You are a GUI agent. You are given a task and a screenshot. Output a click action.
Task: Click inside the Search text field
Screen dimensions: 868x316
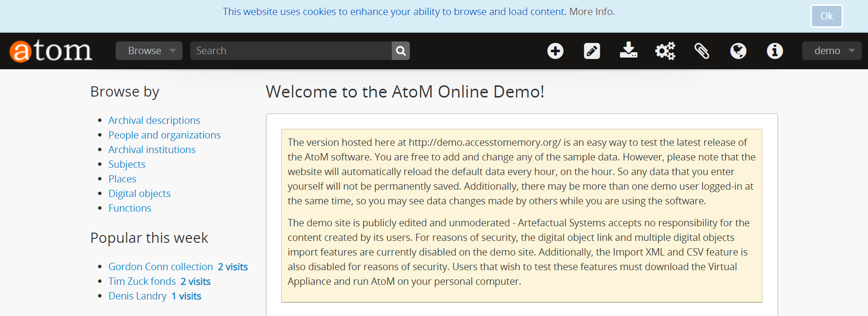pyautogui.click(x=291, y=51)
